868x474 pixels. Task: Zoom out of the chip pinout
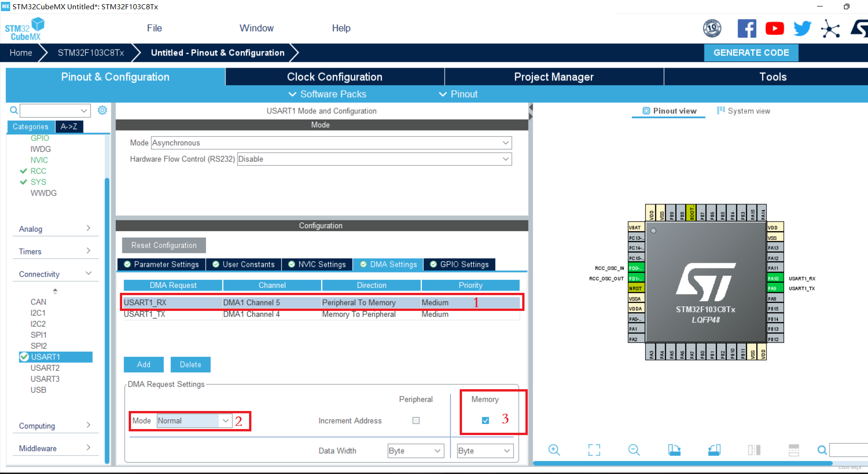point(634,450)
